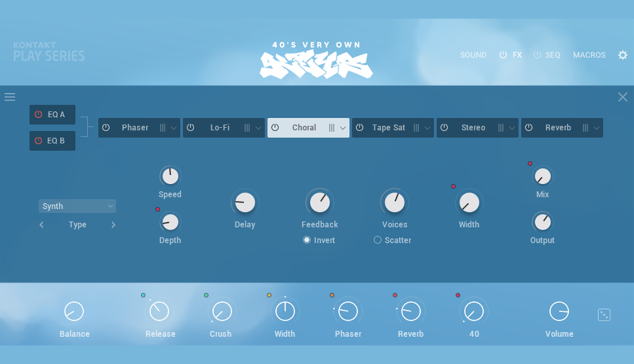
Task: Click the red dot beside Mix knob
Action: [530, 163]
